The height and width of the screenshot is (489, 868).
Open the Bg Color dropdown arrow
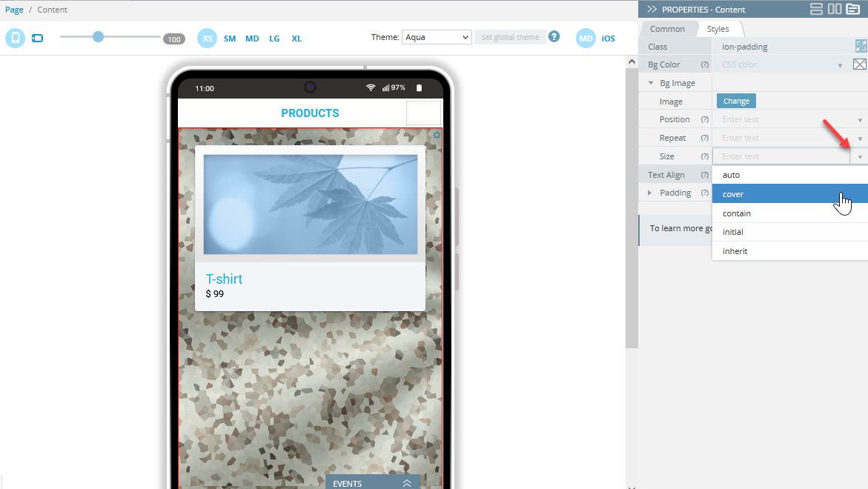click(x=840, y=65)
